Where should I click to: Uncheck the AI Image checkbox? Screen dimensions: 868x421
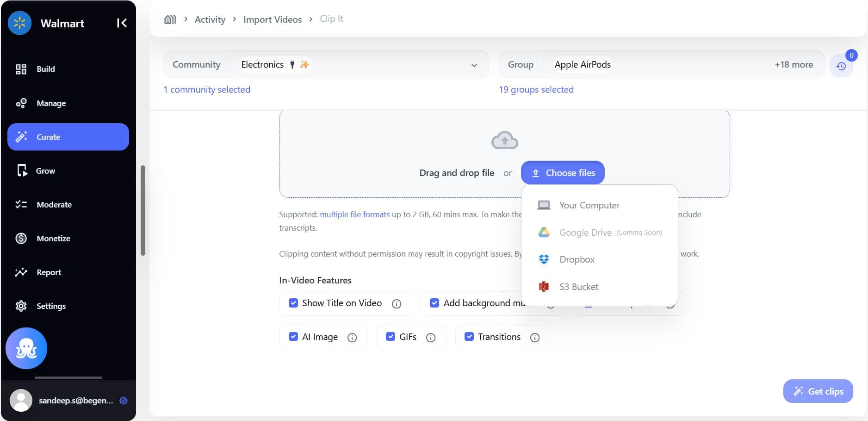[x=293, y=337]
